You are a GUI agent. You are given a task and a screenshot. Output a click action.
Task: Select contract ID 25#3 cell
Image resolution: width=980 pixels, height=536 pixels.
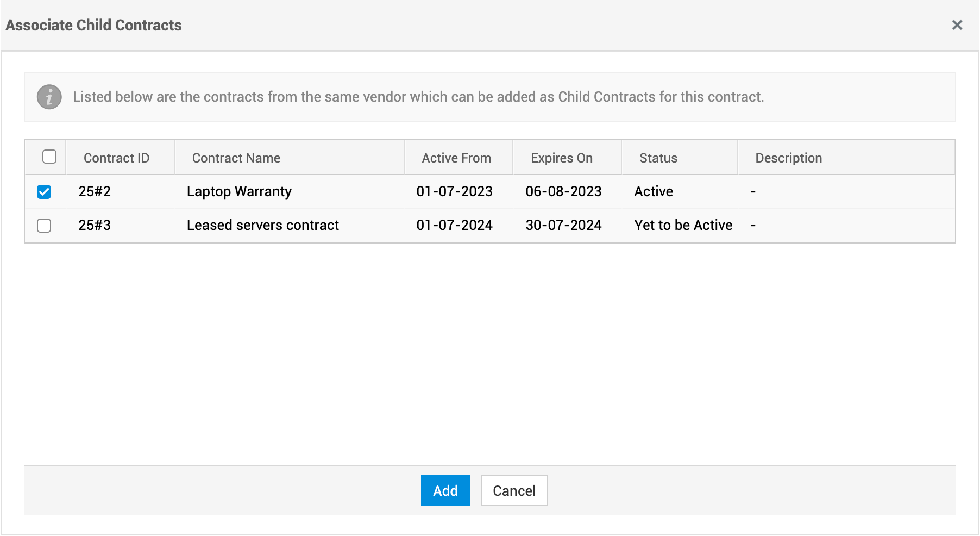coord(95,226)
